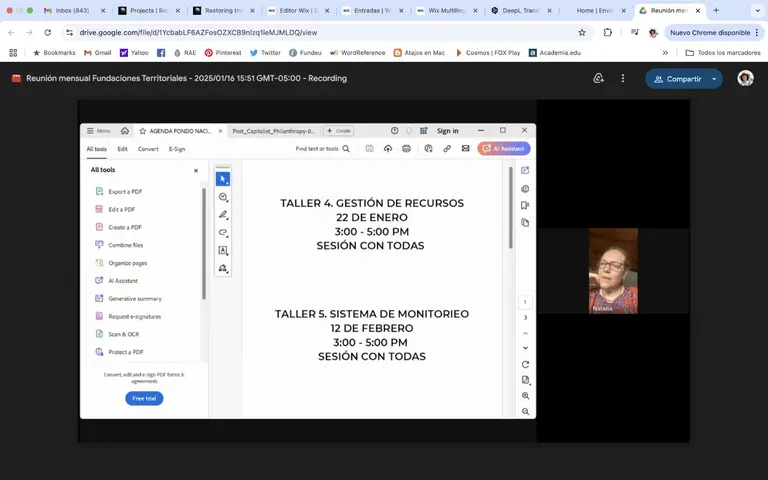Open Drive more actions three-dot menu
The height and width of the screenshot is (480, 768).
pos(623,78)
